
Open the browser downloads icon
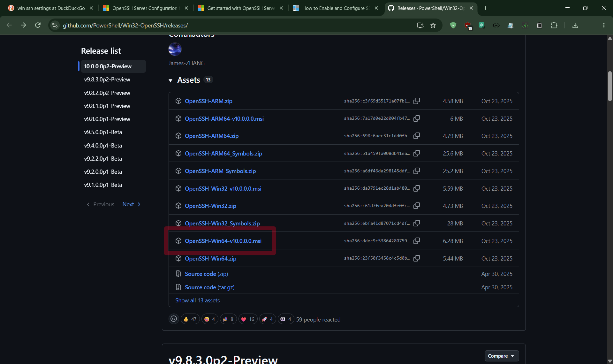pyautogui.click(x=575, y=25)
